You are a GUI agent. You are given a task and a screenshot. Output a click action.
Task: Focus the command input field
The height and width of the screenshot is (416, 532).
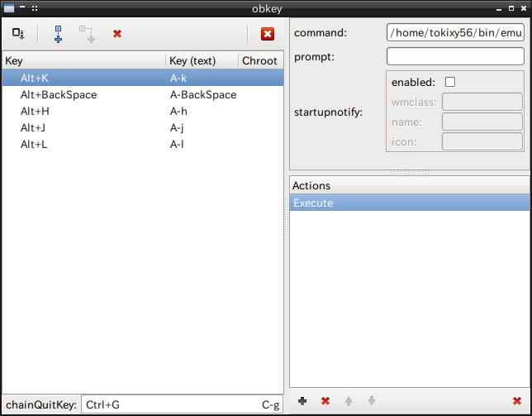[455, 32]
